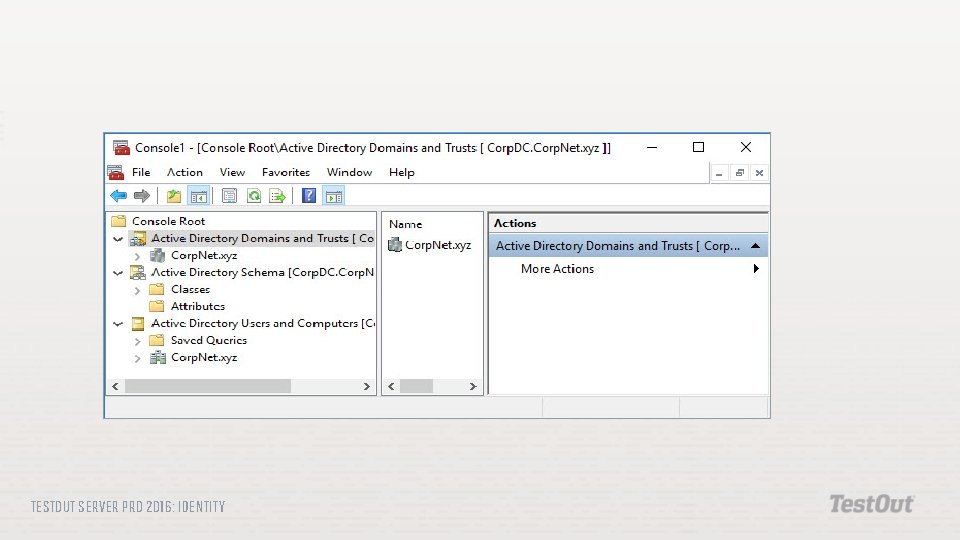This screenshot has width=960, height=540.
Task: Open the Help menu
Action: [x=402, y=173]
